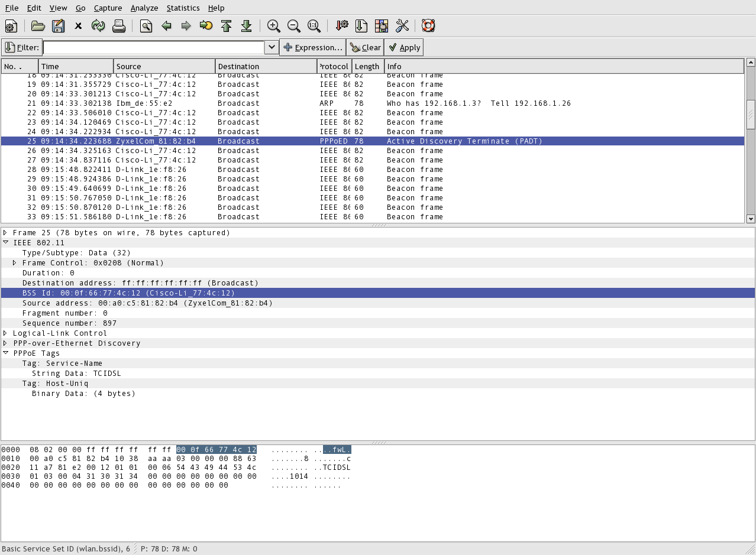Go to a specific packet number icon

point(206,26)
